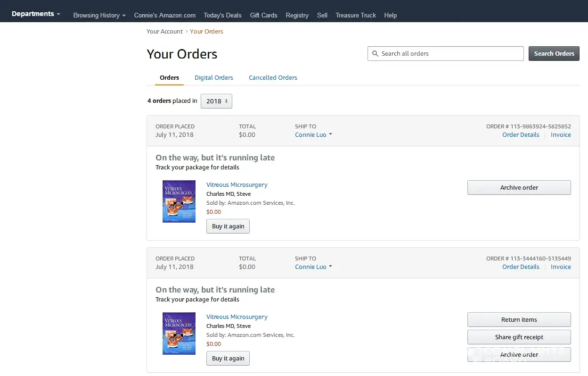Go to Gift Cards page
This screenshot has width=588, height=376.
(263, 15)
